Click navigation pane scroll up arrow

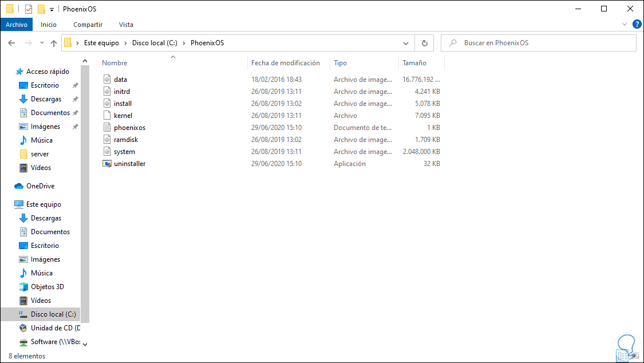coord(85,61)
